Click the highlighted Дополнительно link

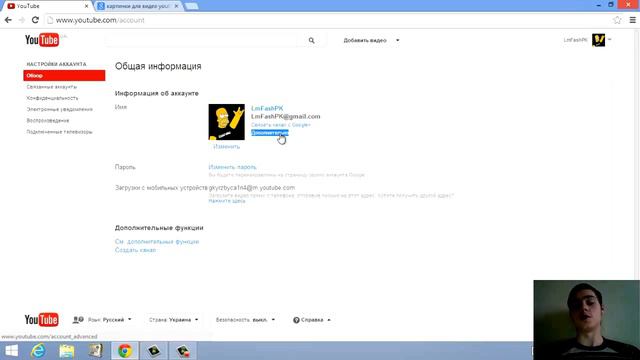pos(270,133)
